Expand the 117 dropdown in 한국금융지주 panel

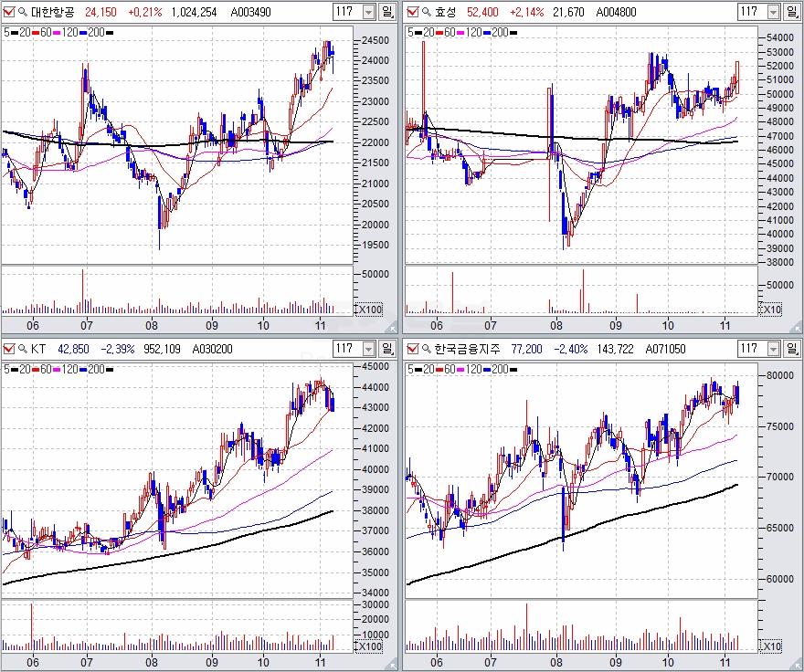click(x=770, y=349)
